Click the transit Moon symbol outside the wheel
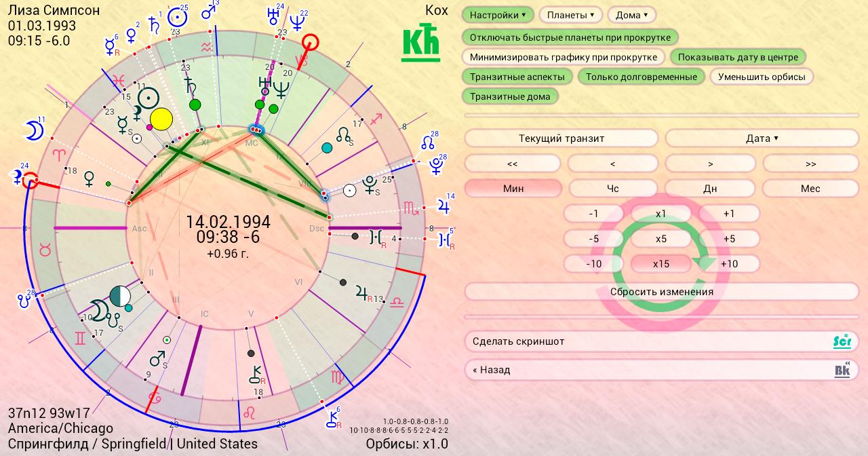The height and width of the screenshot is (456, 868). tap(33, 131)
